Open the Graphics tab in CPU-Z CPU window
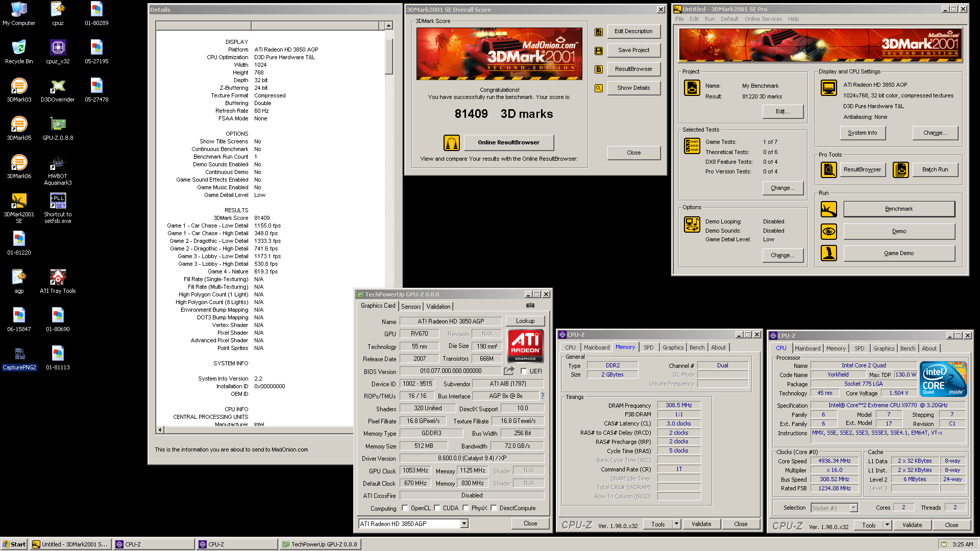 [x=884, y=348]
